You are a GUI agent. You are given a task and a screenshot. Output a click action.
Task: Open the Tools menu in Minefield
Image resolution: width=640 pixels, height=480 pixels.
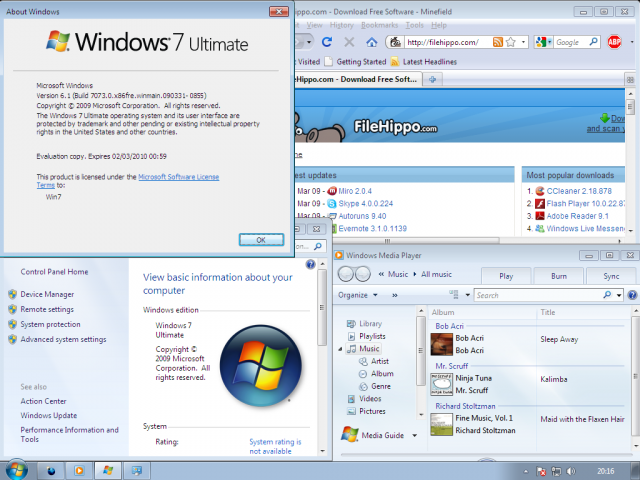414,25
